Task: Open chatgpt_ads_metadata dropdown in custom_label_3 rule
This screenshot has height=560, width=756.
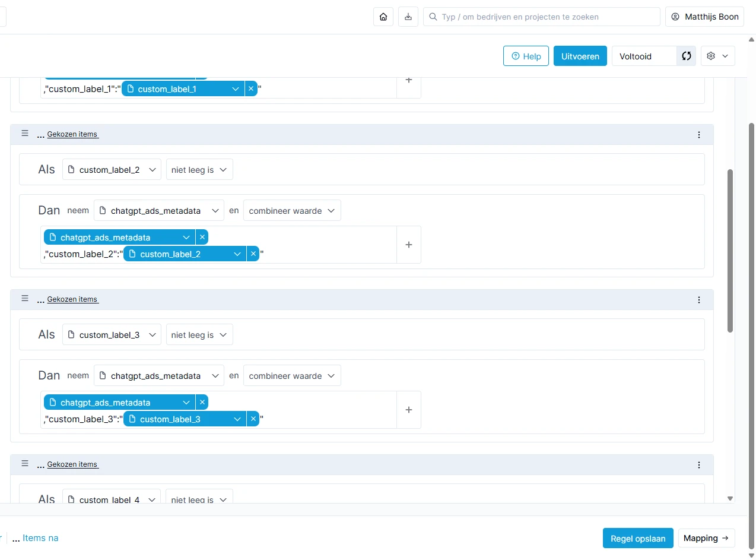Action: click(159, 375)
